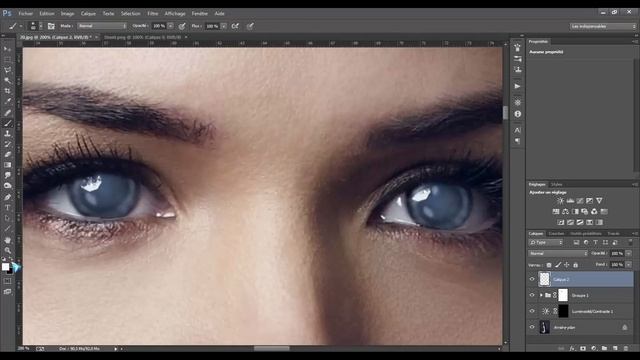The image size is (640, 360).
Task: Select the Eyedropper tool
Action: (x=7, y=102)
